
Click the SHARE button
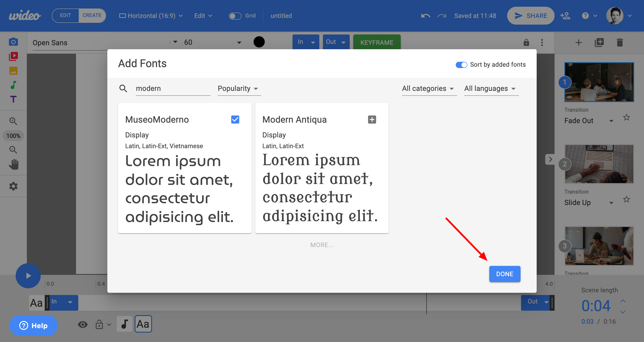[530, 16]
